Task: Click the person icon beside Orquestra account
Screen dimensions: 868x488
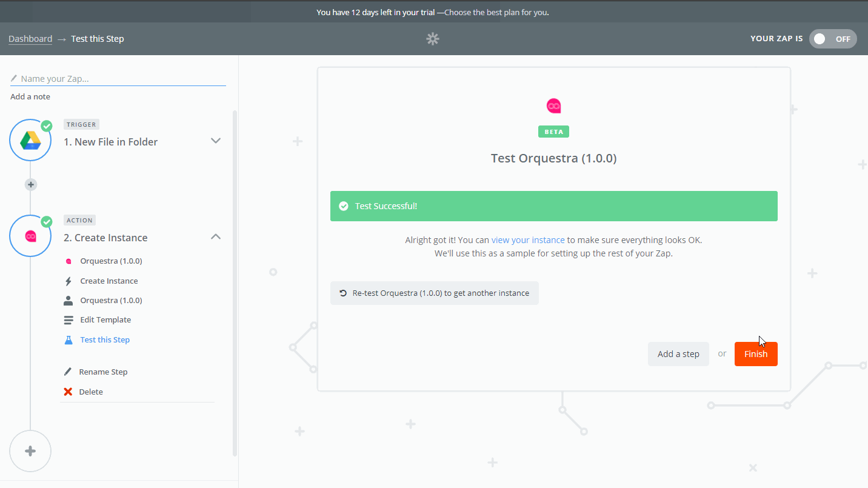Action: point(68,301)
